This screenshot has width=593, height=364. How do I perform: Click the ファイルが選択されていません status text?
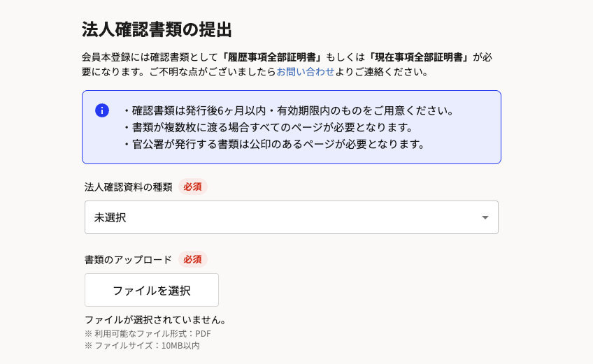[156, 319]
